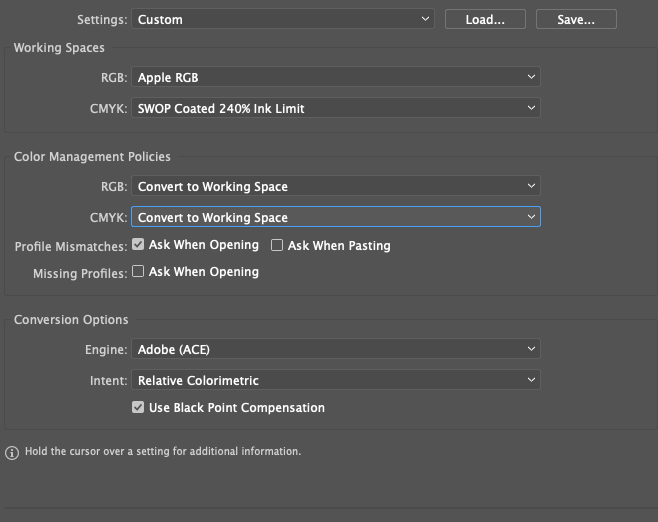Open the Settings preset dropdown

point(282,19)
